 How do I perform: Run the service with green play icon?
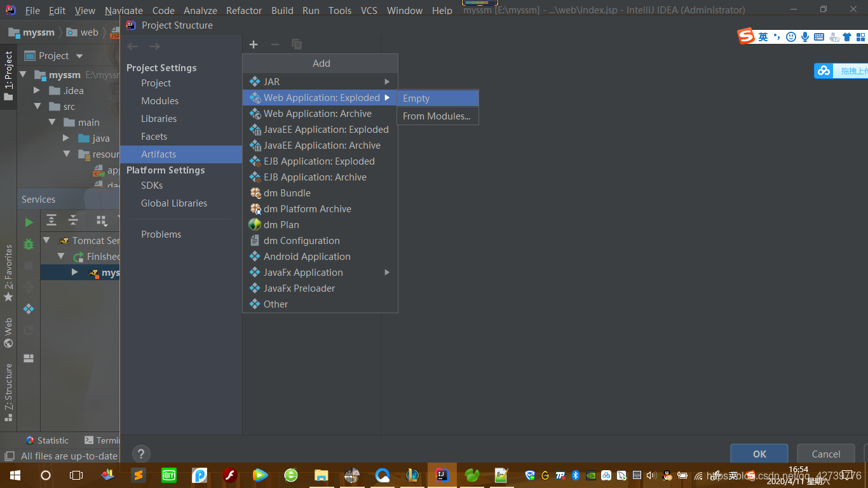pos(29,222)
